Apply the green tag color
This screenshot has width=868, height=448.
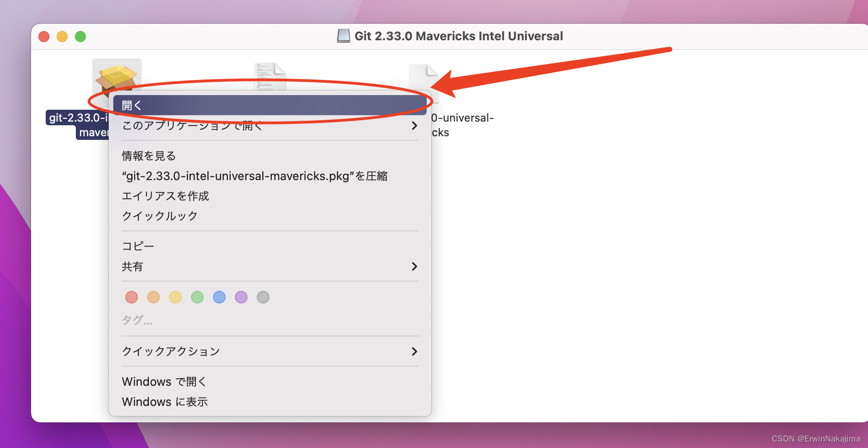tap(197, 297)
